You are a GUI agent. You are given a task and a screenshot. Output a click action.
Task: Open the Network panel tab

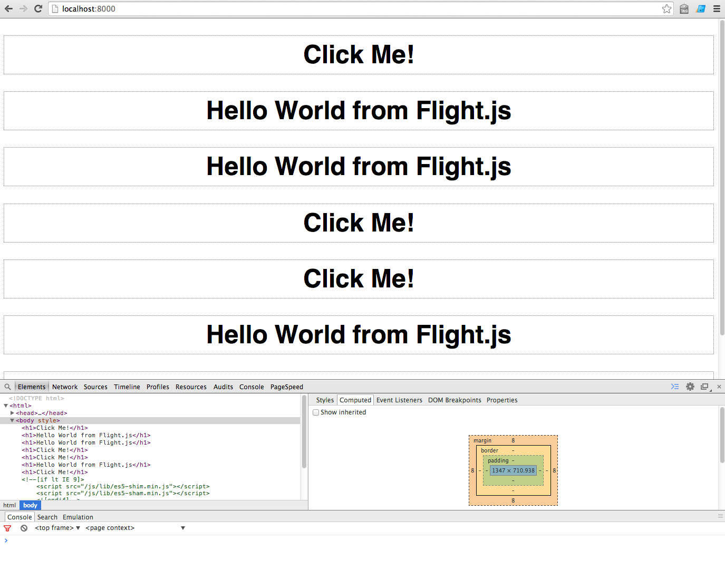tap(65, 387)
